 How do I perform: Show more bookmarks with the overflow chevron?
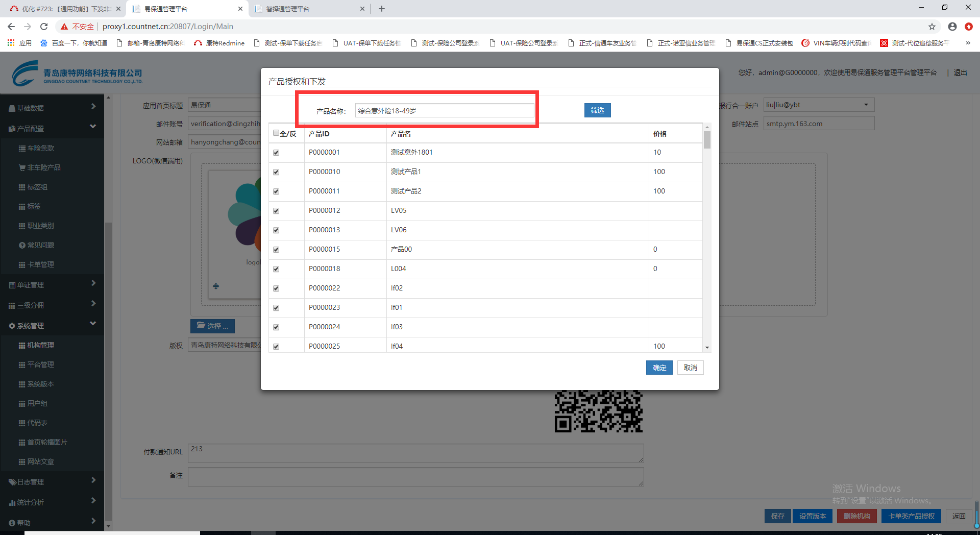968,43
